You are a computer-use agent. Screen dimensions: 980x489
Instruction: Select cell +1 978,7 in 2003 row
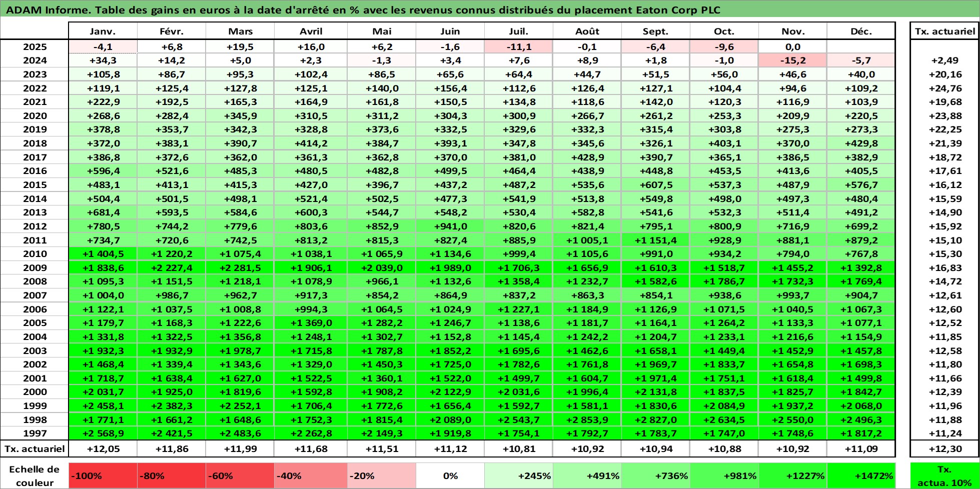click(x=240, y=351)
